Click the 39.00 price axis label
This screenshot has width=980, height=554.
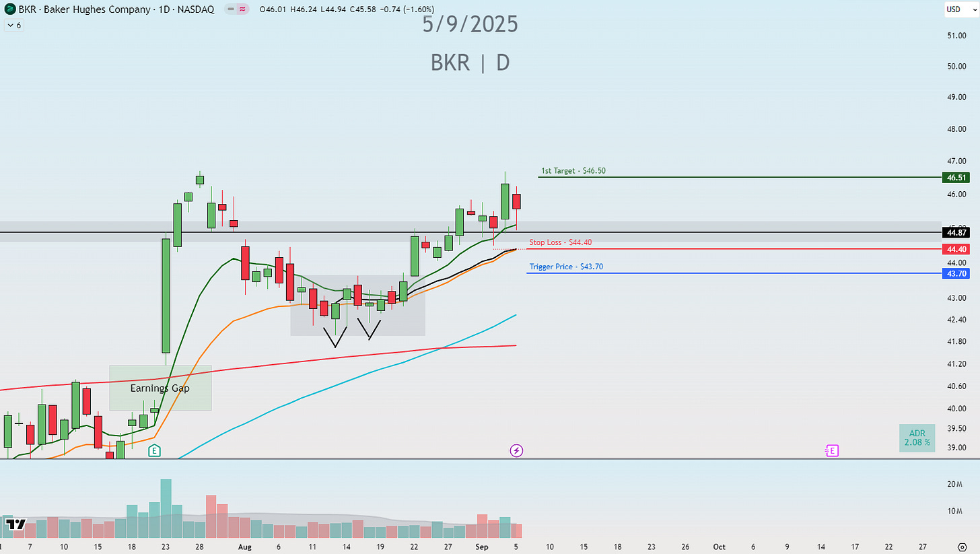pos(956,448)
